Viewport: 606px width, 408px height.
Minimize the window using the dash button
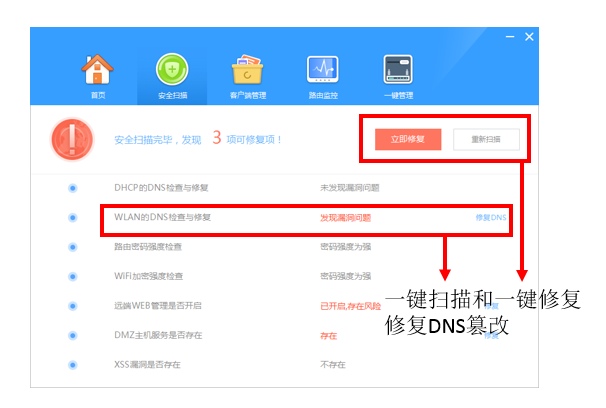[x=510, y=37]
